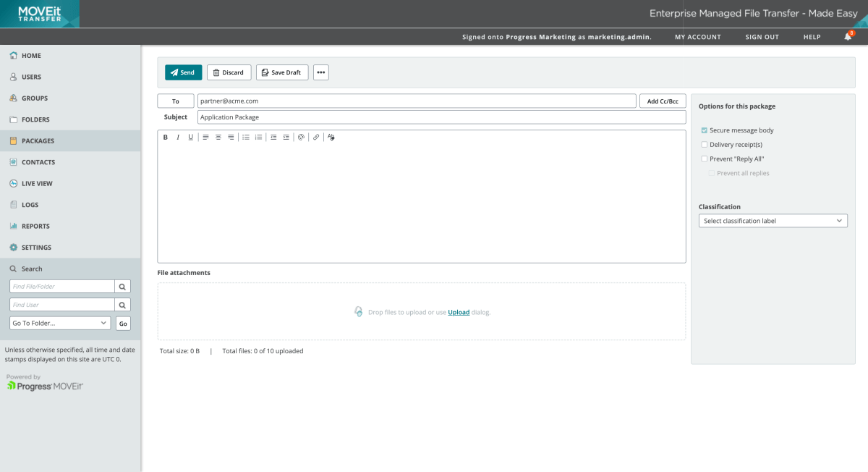Open the more options ellipsis menu

tap(320, 72)
